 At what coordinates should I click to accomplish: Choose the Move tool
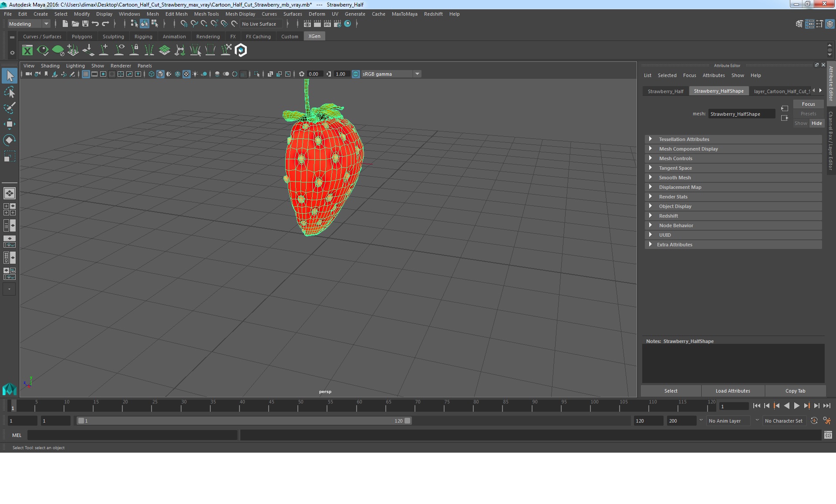coord(10,124)
